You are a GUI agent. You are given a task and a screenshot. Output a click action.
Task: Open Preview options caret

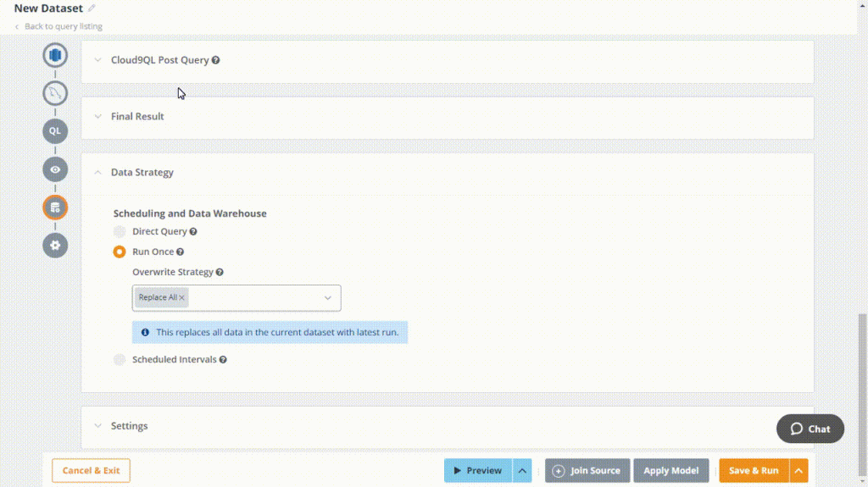522,471
